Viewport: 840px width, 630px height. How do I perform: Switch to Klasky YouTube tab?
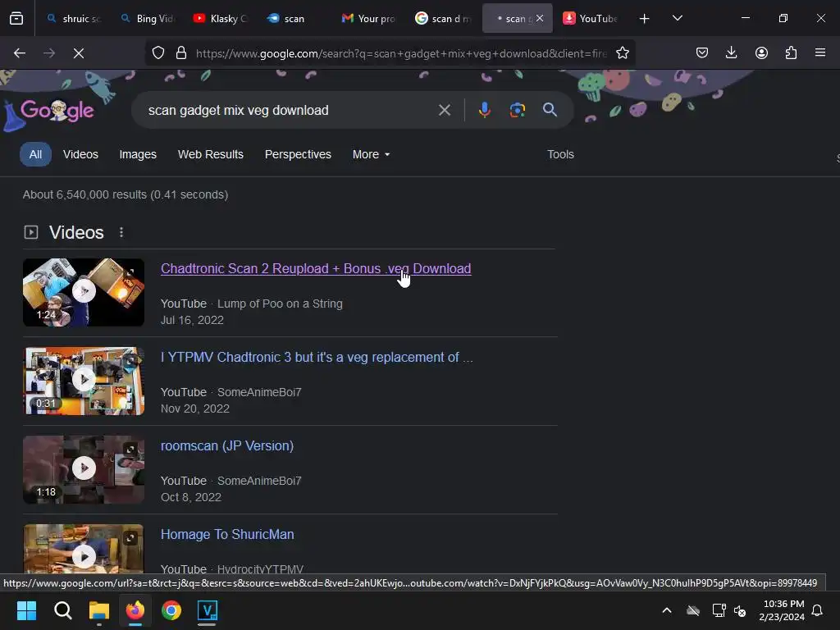pyautogui.click(x=221, y=18)
